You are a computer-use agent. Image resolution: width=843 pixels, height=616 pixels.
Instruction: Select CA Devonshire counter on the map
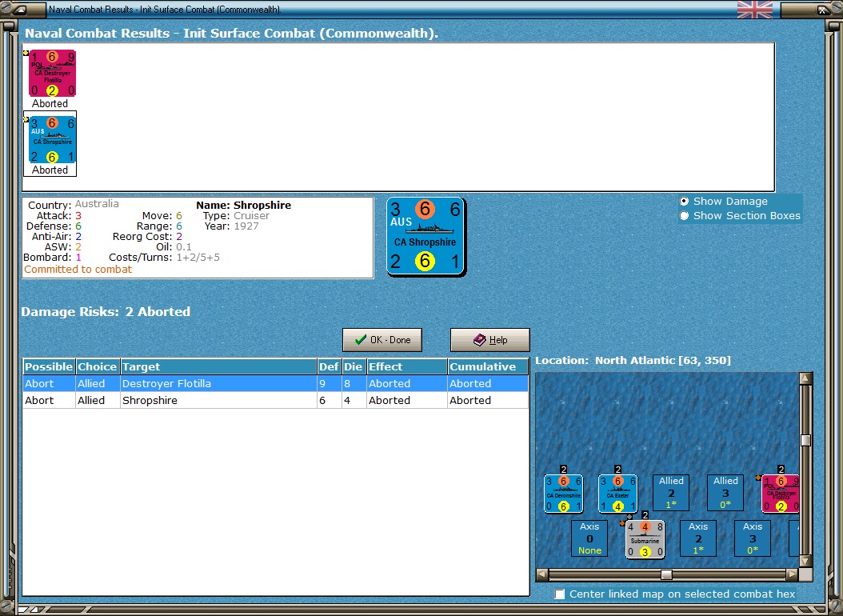(x=563, y=494)
